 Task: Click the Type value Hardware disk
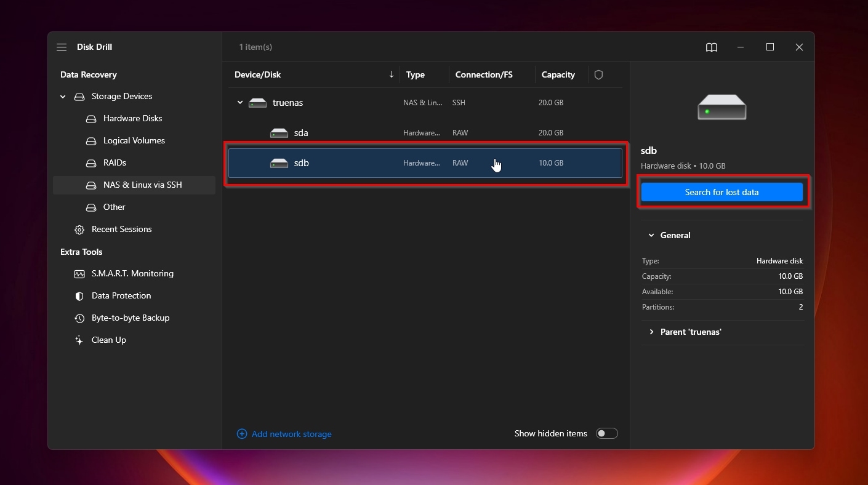(779, 261)
